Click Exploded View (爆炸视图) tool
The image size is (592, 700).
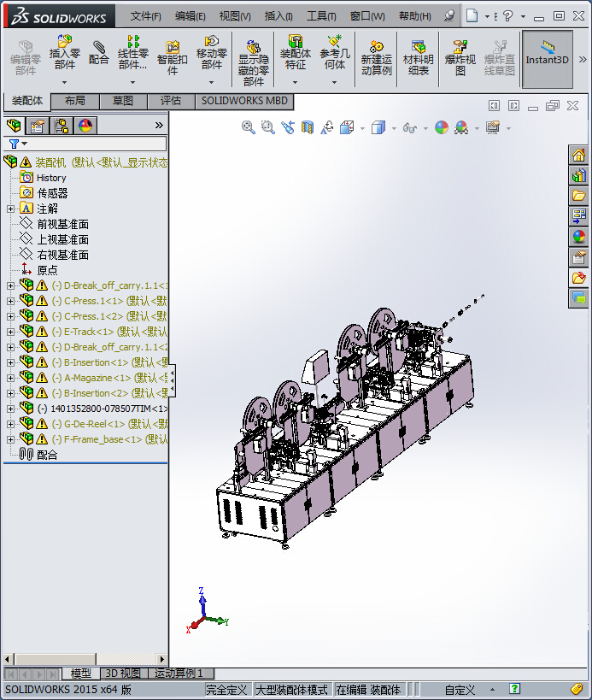460,58
